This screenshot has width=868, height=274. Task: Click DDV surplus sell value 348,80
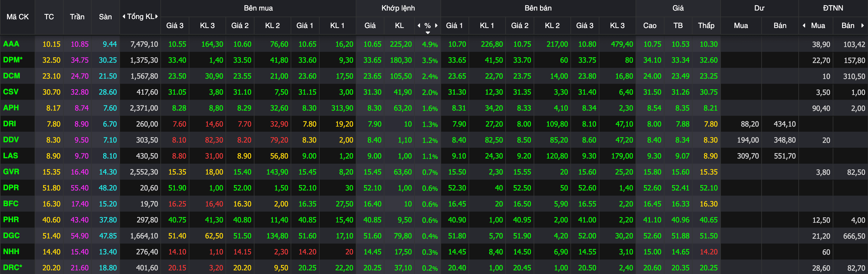pyautogui.click(x=784, y=140)
